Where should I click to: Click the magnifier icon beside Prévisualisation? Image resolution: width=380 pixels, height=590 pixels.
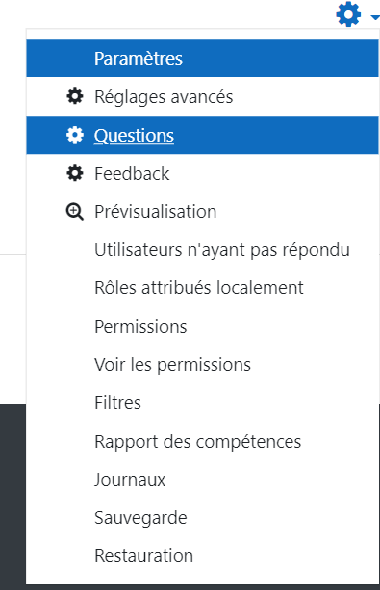(75, 211)
